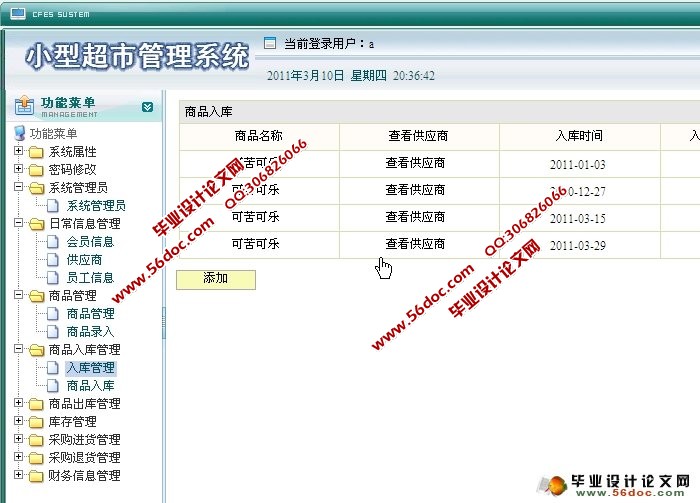Click the 2011-03-15 date cell

(578, 219)
